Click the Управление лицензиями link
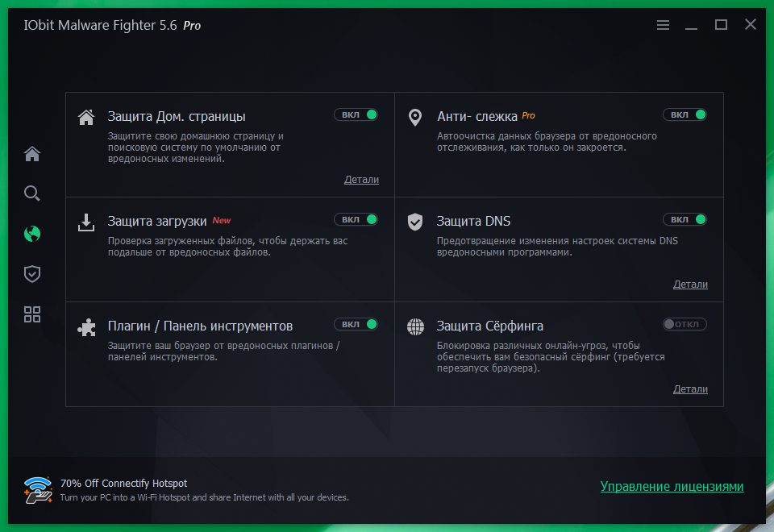 (x=672, y=487)
